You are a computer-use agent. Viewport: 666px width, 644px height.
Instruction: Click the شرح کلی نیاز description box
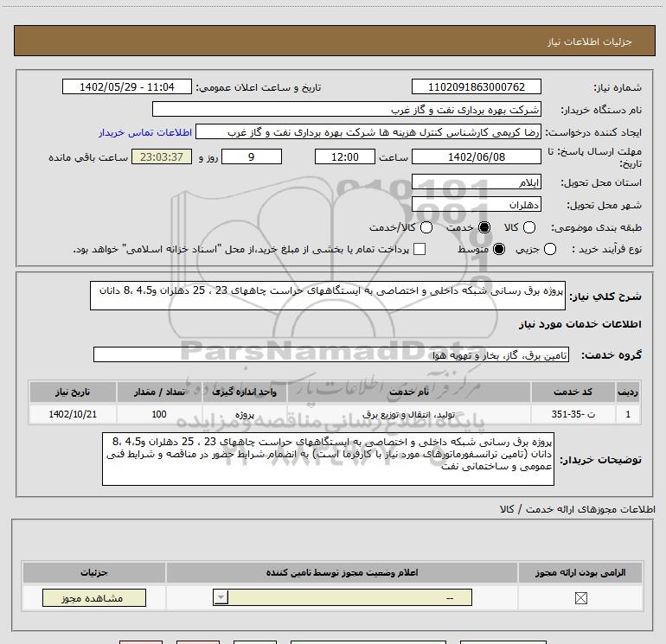[x=328, y=296]
